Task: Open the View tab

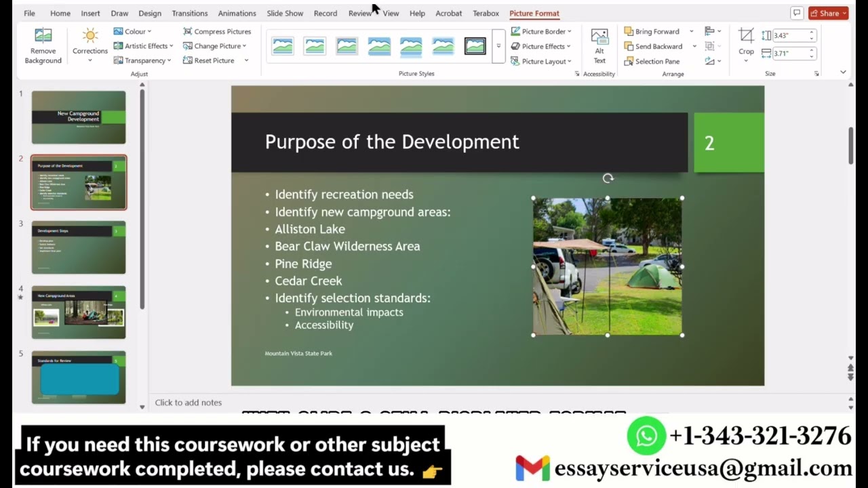Action: (391, 13)
